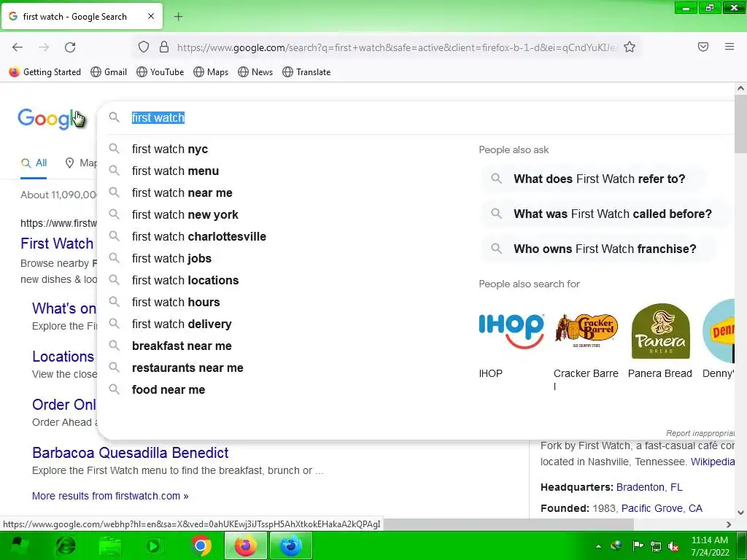Select suggestion 'first watch menu'
Viewport: 747px width, 560px height.
(x=175, y=171)
